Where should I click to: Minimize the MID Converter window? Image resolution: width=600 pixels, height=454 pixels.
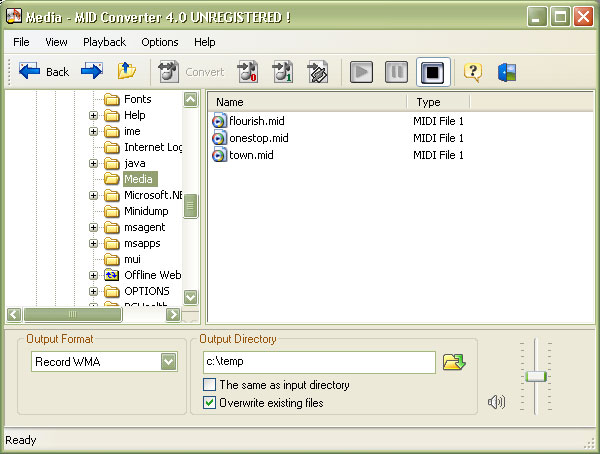536,16
